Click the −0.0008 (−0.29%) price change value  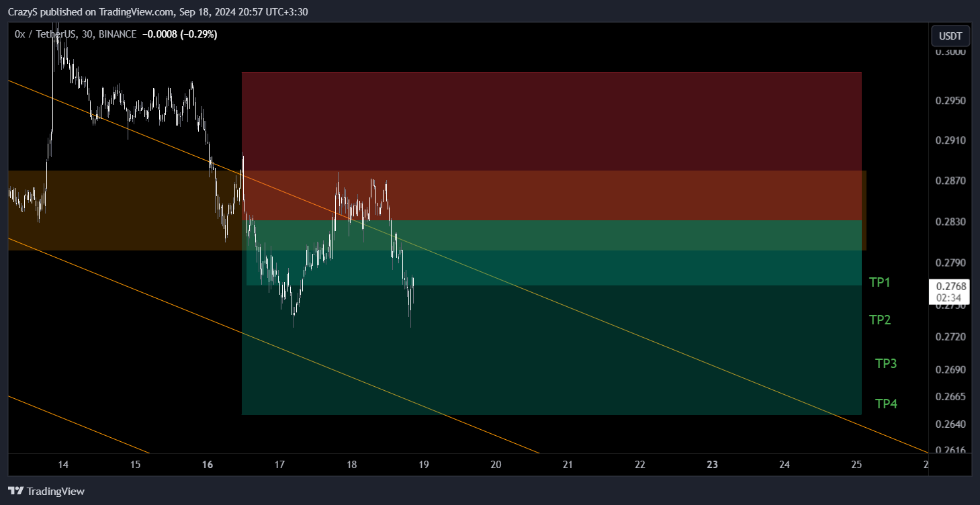tap(179, 34)
